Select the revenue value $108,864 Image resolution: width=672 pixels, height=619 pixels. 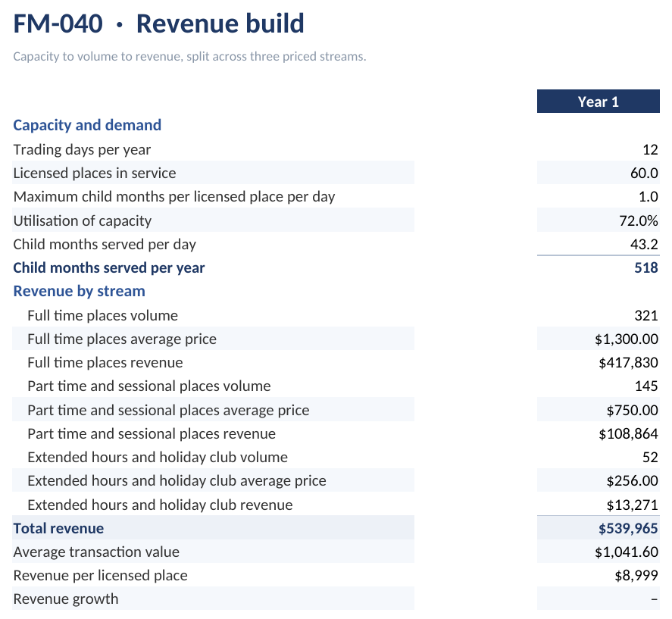pos(628,434)
